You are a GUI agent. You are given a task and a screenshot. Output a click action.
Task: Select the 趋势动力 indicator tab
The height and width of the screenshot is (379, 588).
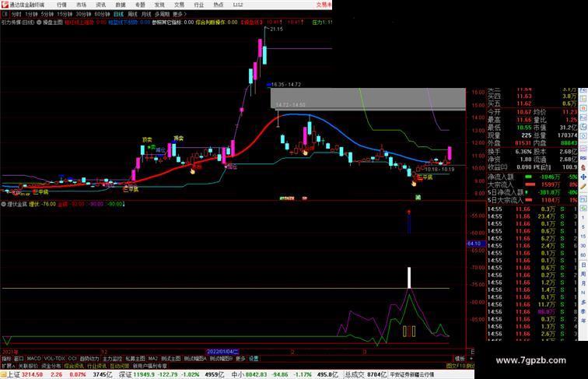pyautogui.click(x=89, y=359)
